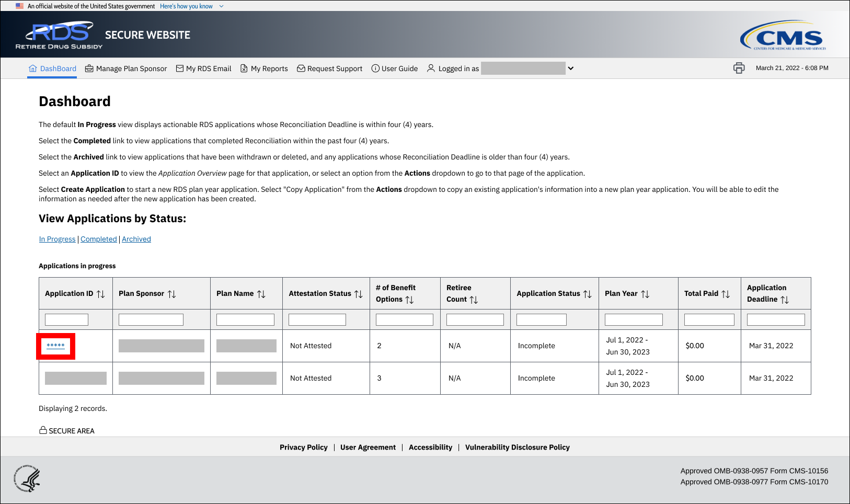Open the first Application ID link
This screenshot has height=504, width=850.
click(x=55, y=346)
